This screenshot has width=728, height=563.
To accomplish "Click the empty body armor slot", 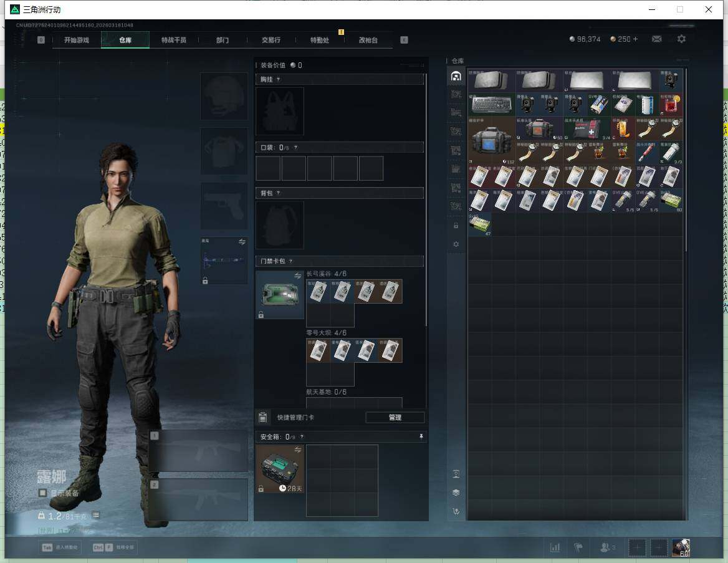I will [x=224, y=152].
